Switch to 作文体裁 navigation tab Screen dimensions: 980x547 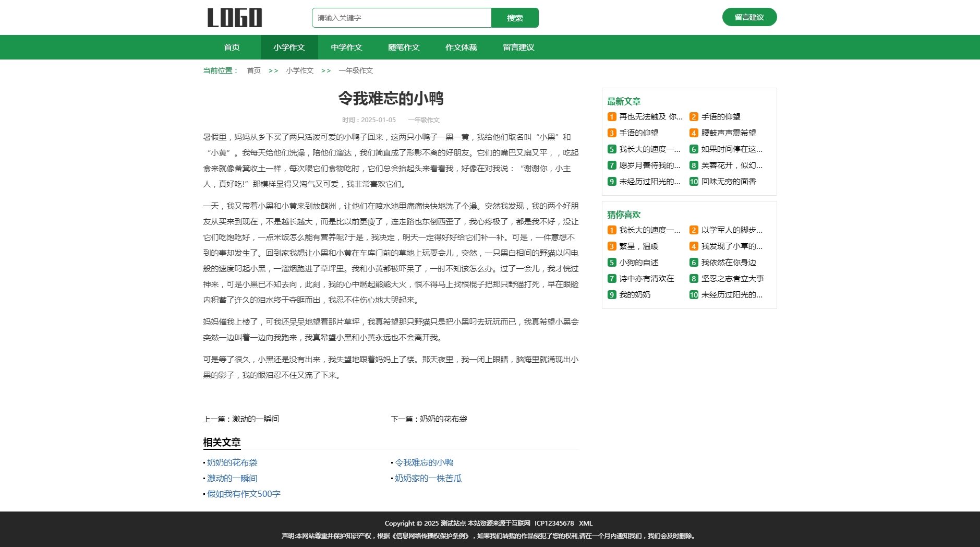(x=461, y=47)
